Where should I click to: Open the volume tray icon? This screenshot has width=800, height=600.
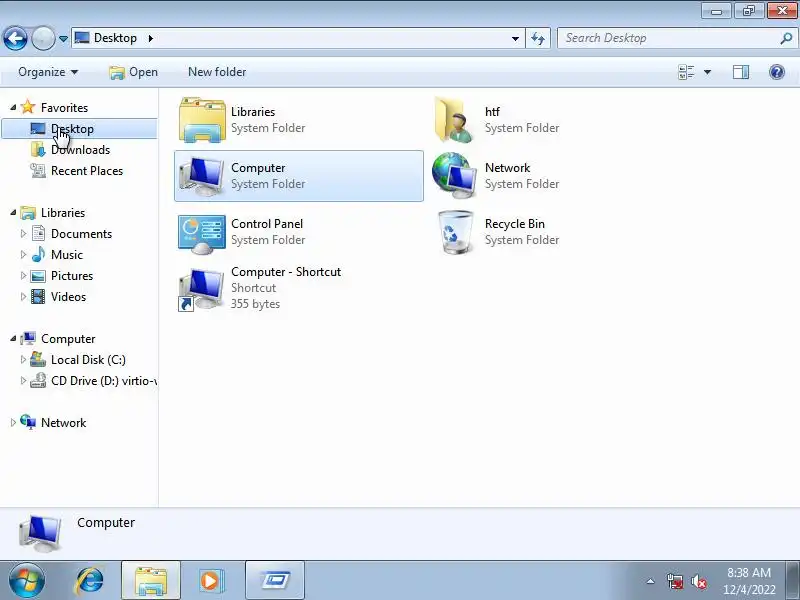[x=698, y=581]
